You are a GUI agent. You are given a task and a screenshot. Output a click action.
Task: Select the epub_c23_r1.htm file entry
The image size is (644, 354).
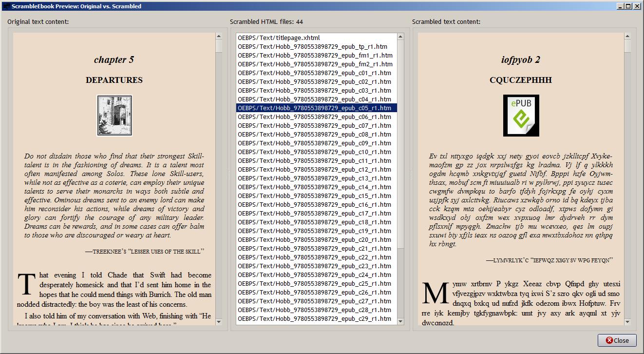[317, 266]
